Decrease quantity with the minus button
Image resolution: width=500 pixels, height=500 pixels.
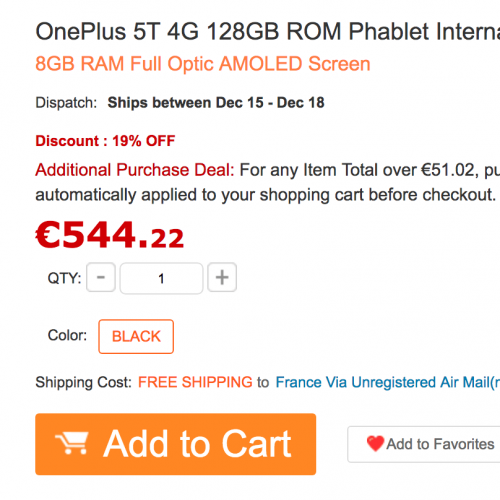coord(101,277)
